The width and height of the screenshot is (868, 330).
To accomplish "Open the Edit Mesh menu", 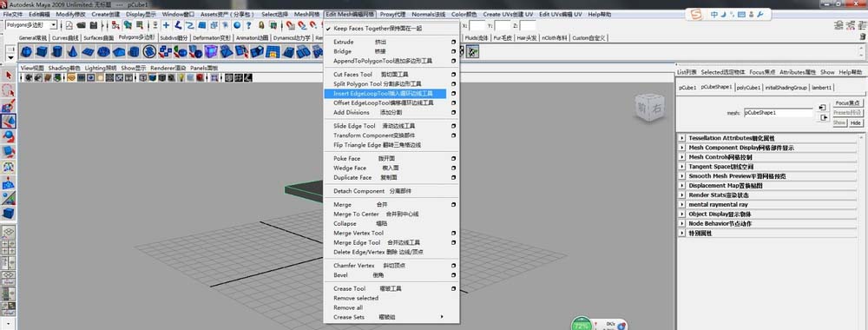I will (x=350, y=14).
